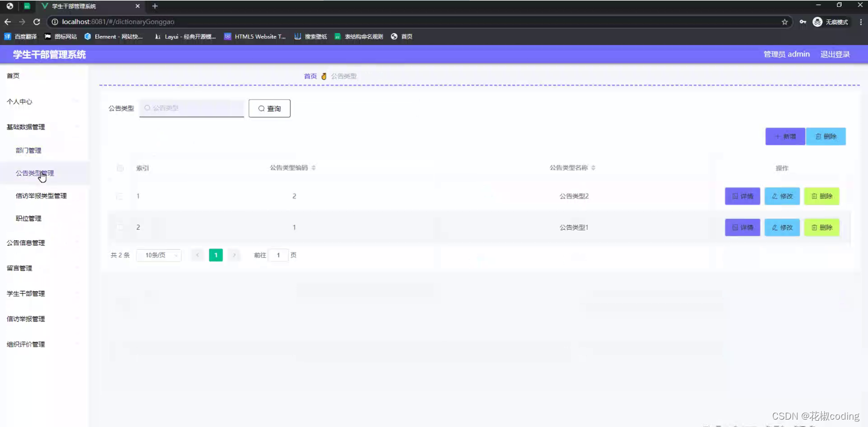Open the 10条/页 page size dropdown
868x427 pixels.
pos(159,255)
